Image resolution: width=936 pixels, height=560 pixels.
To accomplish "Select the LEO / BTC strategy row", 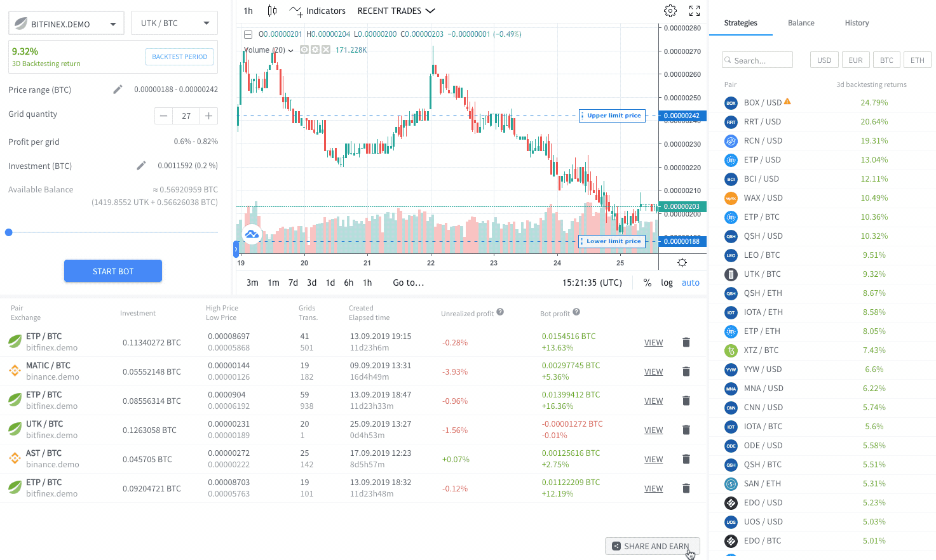I will 822,255.
